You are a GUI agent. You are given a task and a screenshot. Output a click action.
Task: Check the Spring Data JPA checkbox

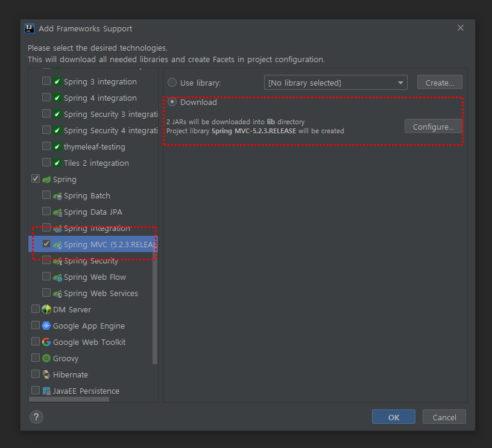click(46, 212)
